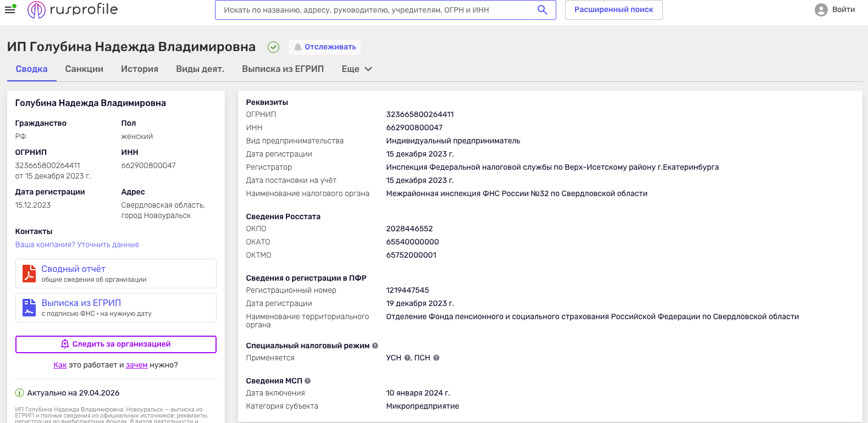Click Ваша компания? Уточнить данные link
Viewport: 868px width, 423px height.
pos(77,244)
